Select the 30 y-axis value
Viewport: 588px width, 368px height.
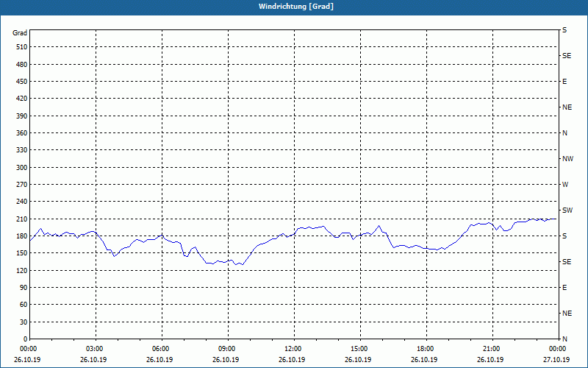coord(24,322)
